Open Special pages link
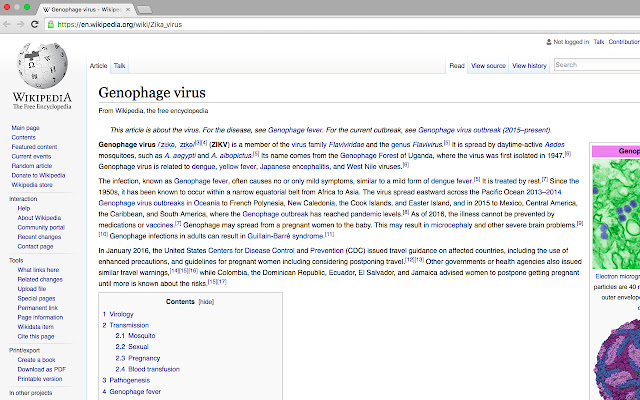 pos(36,298)
